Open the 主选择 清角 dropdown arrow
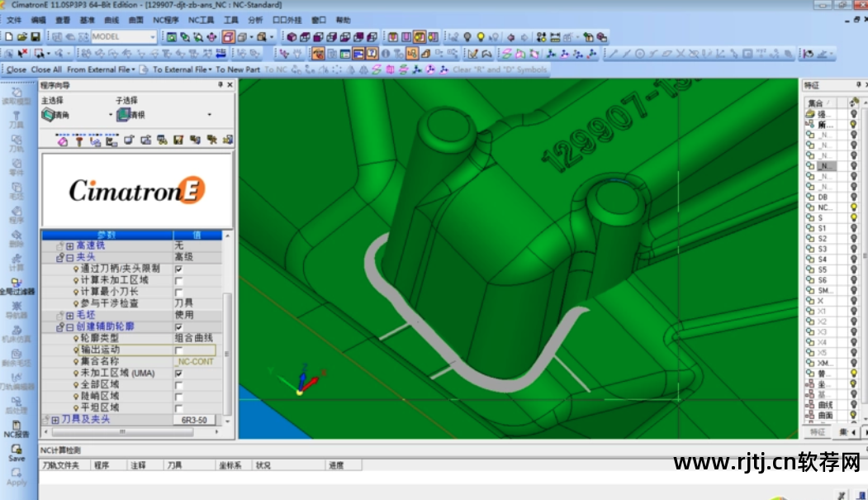Image resolution: width=868 pixels, height=500 pixels. (110, 115)
